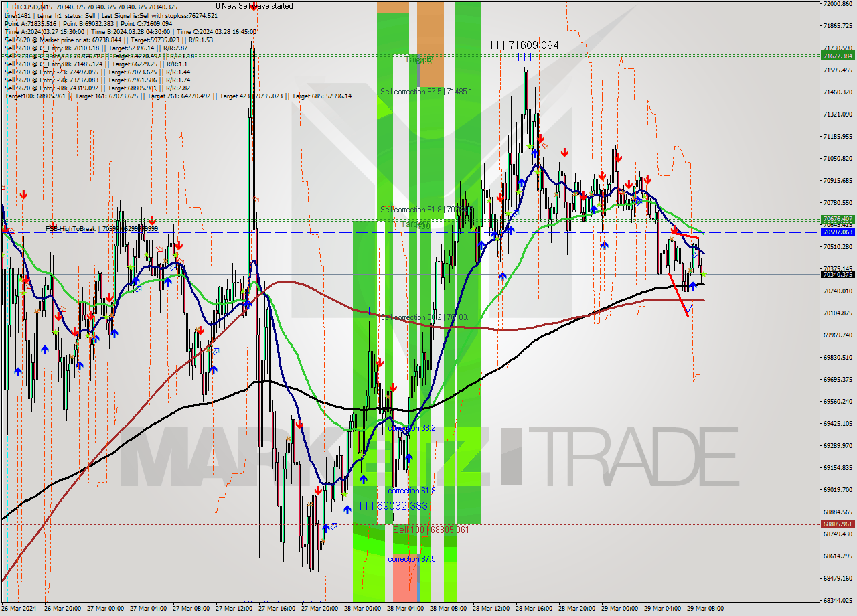Click the current price tag 70340.375
This screenshot has width=857, height=616.
(x=837, y=274)
